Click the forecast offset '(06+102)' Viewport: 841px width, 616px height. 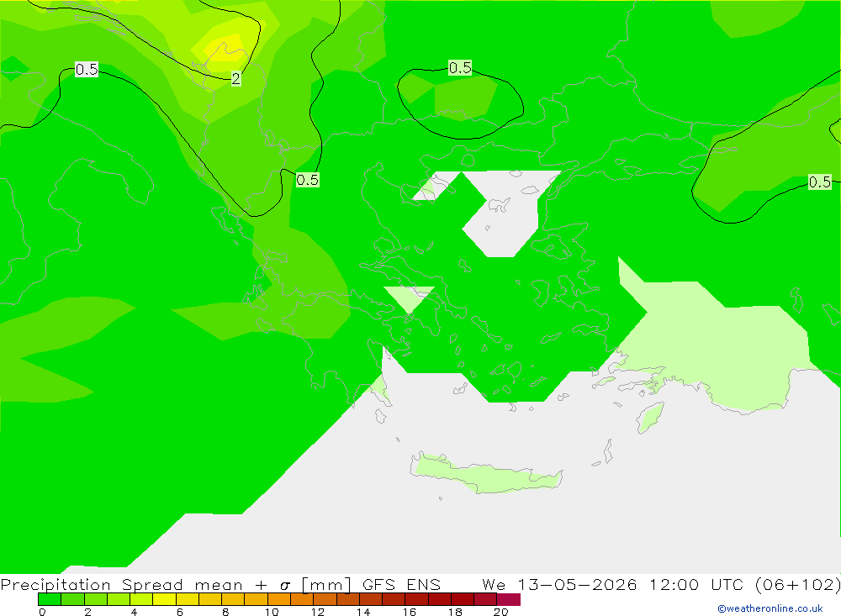coord(798,584)
